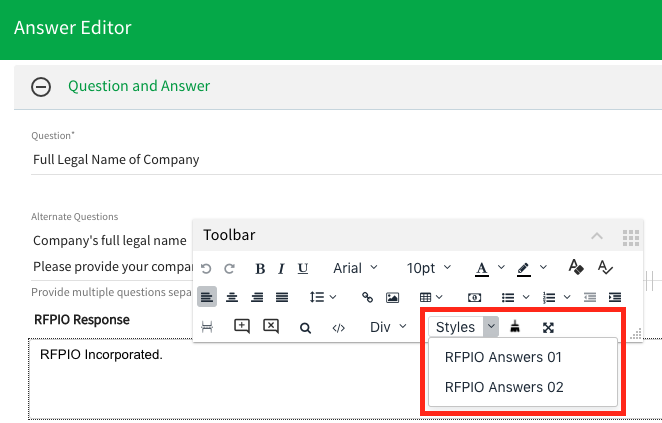Align text right

tap(257, 297)
